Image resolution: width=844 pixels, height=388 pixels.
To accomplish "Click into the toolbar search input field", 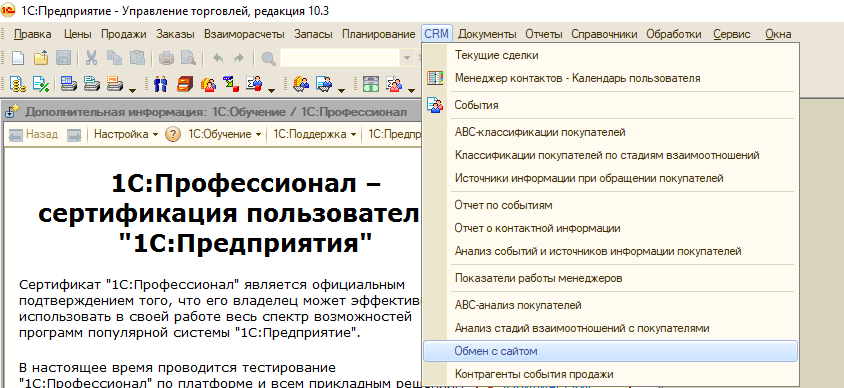I will click(x=340, y=58).
